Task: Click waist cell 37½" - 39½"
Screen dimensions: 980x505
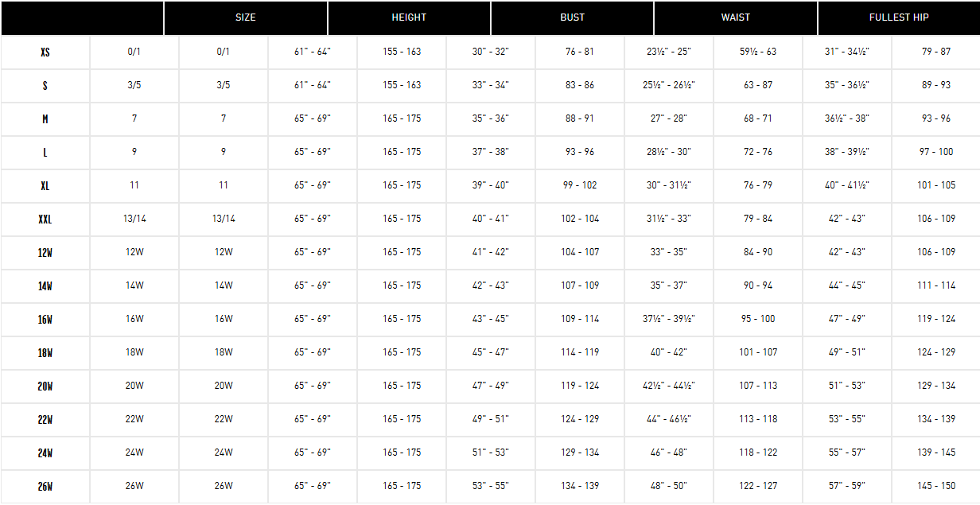Action: click(669, 319)
